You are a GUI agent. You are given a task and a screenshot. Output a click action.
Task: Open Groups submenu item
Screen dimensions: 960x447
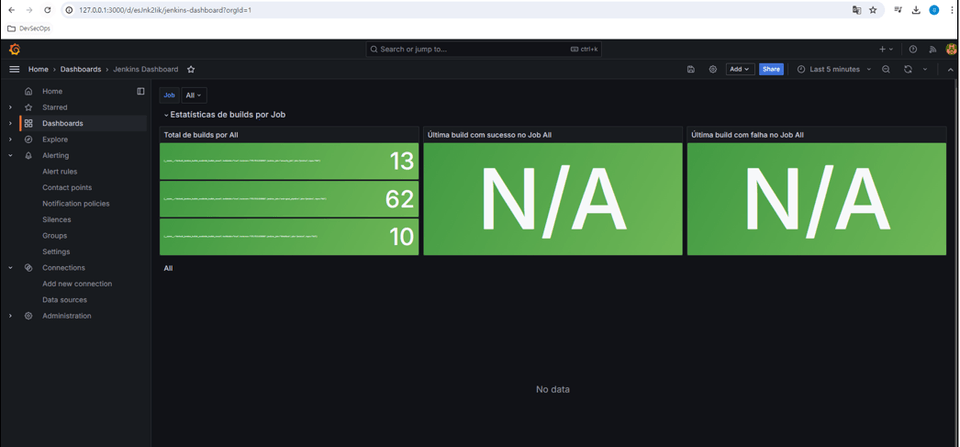tap(54, 236)
